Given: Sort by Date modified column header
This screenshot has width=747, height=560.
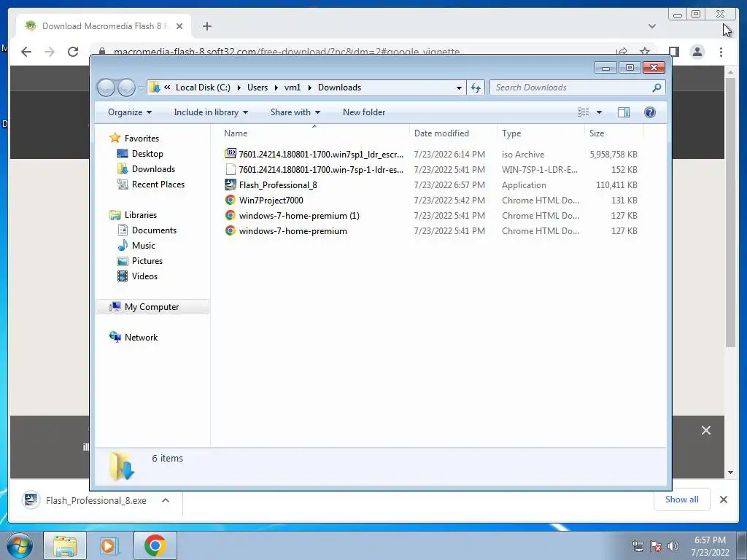Looking at the screenshot, I should tap(452, 133).
